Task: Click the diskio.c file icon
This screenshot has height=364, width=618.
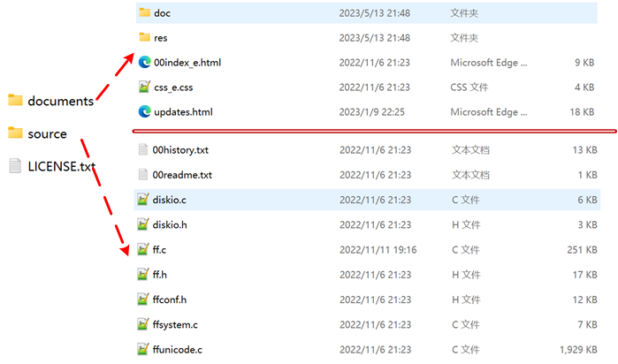Action: click(x=143, y=201)
